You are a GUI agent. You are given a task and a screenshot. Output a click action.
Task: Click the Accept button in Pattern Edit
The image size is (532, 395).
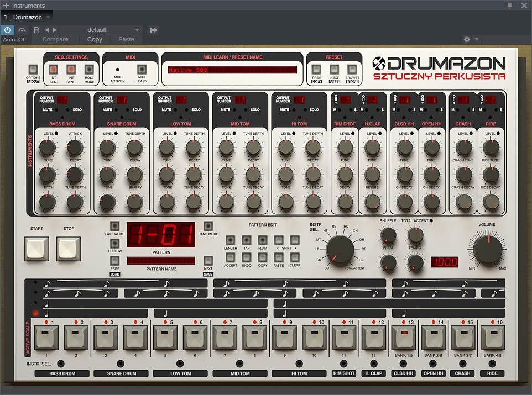point(231,257)
